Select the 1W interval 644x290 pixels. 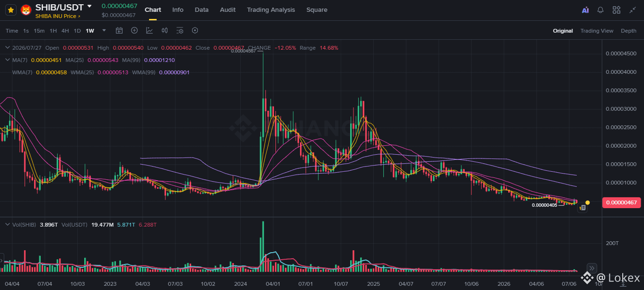[90, 31]
